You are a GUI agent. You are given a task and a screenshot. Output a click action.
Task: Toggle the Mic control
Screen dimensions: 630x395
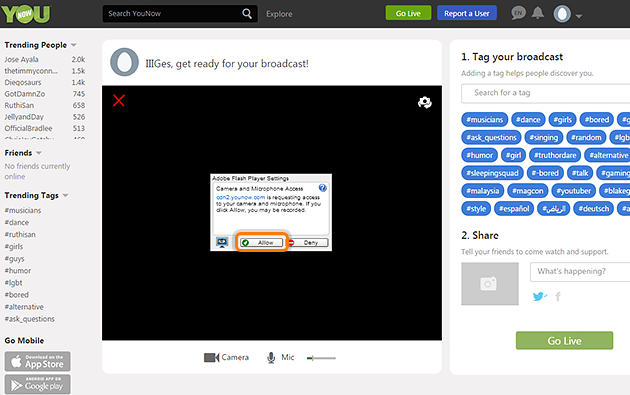coord(280,357)
